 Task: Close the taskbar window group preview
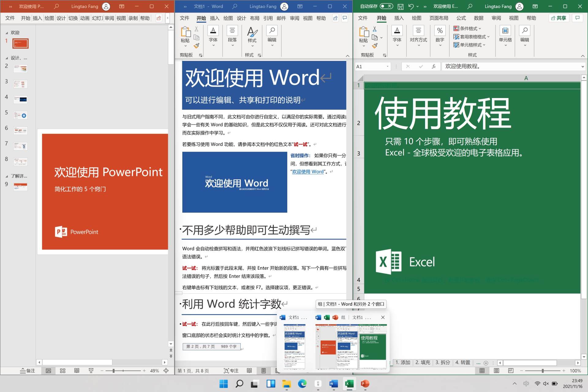[x=383, y=317]
